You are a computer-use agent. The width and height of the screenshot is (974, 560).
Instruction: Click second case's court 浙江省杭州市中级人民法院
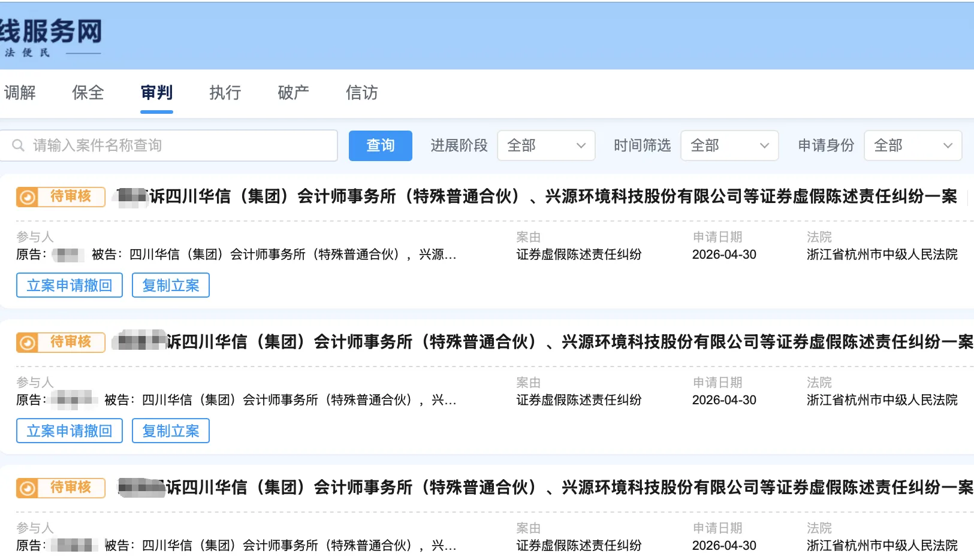(882, 400)
